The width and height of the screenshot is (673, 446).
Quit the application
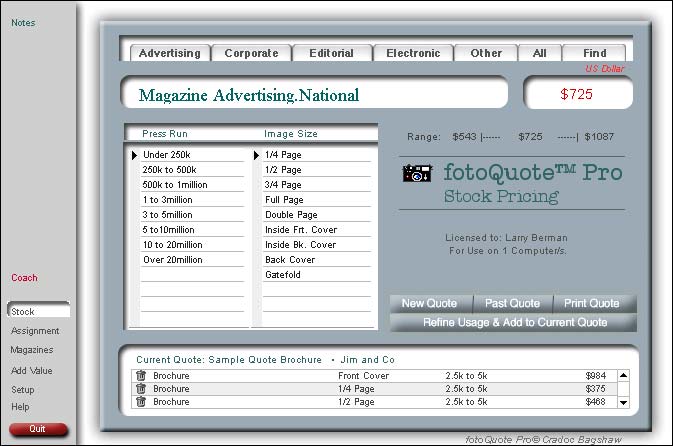[38, 429]
